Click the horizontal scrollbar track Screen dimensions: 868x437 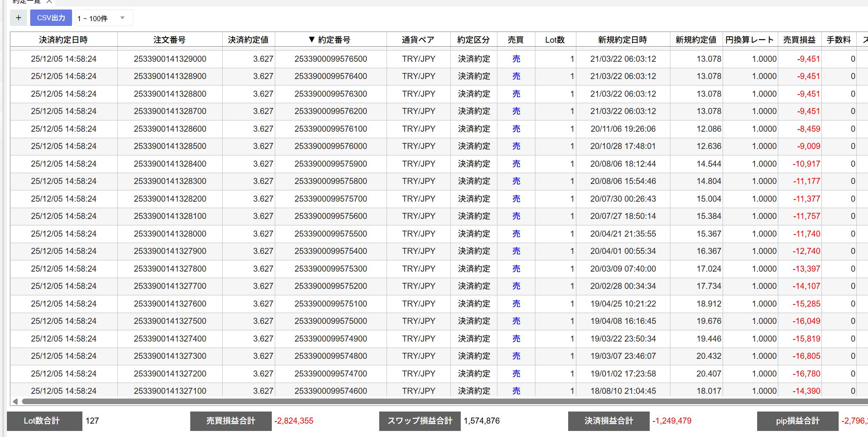click(431, 402)
